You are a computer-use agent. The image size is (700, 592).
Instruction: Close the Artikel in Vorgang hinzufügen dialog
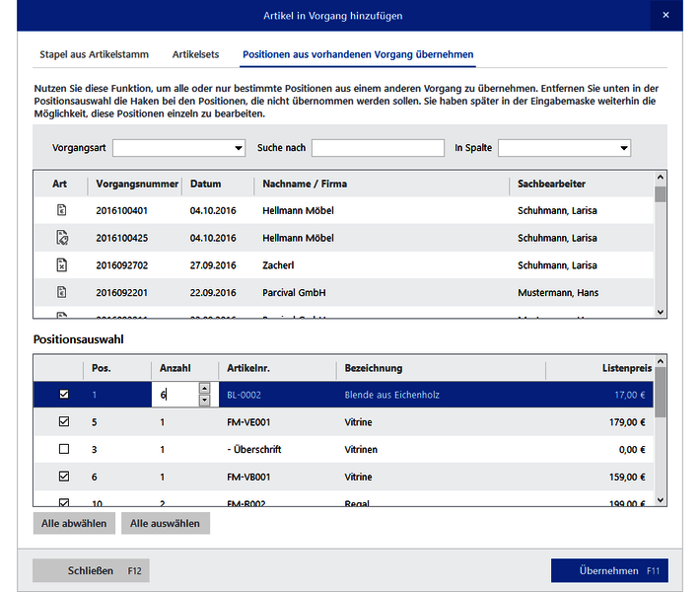665,15
